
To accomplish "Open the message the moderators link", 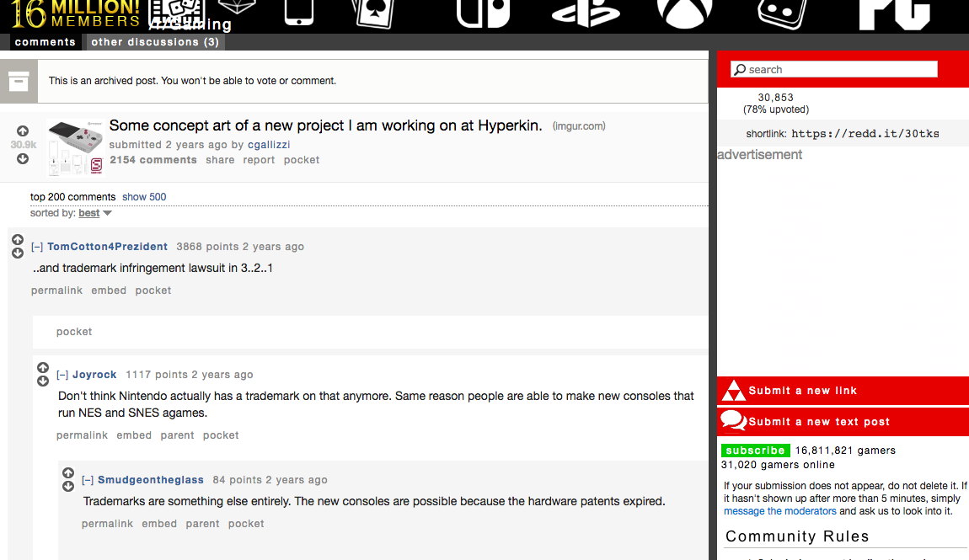I will click(x=780, y=511).
